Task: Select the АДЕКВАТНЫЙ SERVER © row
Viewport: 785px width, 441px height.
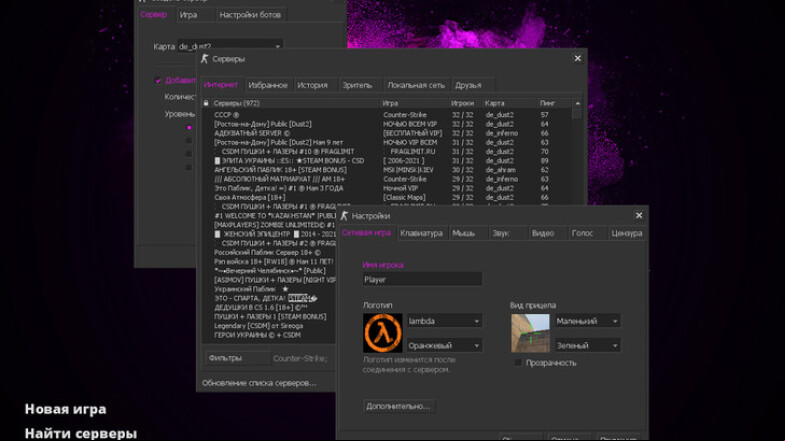Action: (386, 133)
